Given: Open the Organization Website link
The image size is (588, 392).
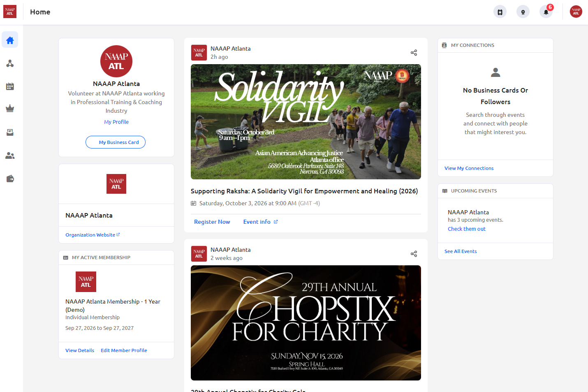Looking at the screenshot, I should (x=93, y=235).
